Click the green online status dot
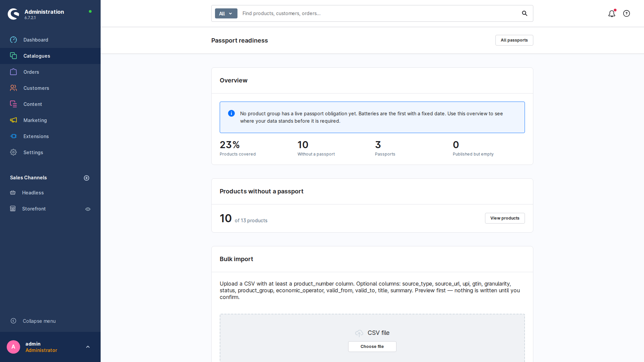644x362 pixels. click(90, 11)
